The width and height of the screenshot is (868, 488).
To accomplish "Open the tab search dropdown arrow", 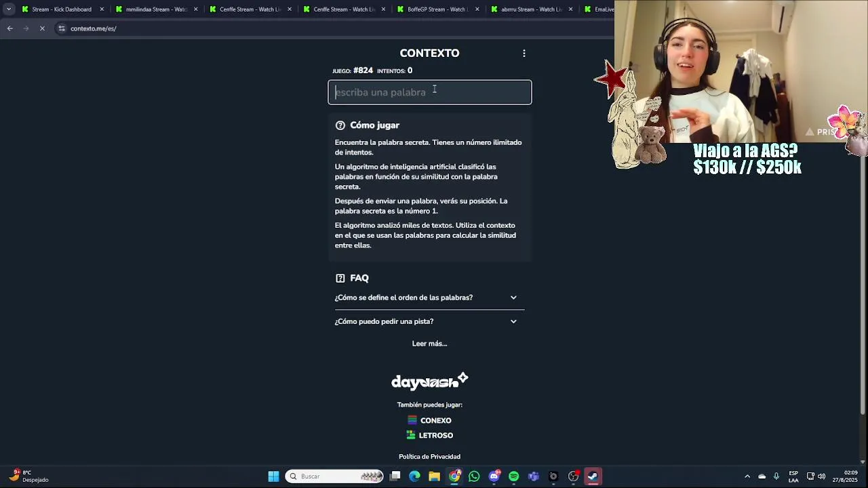I will pos(9,9).
